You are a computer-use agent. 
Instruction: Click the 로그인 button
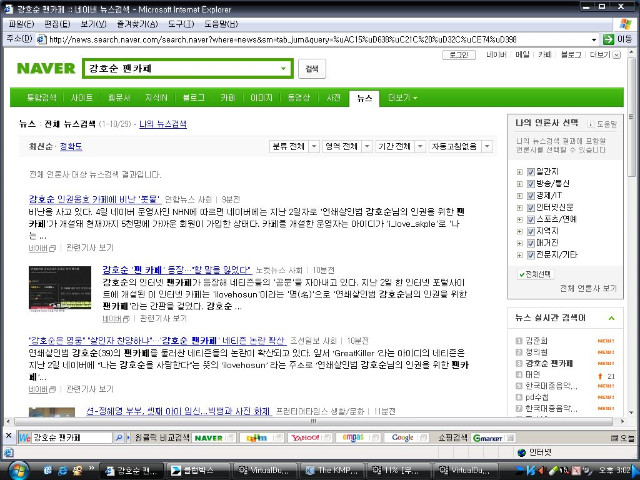(459, 55)
